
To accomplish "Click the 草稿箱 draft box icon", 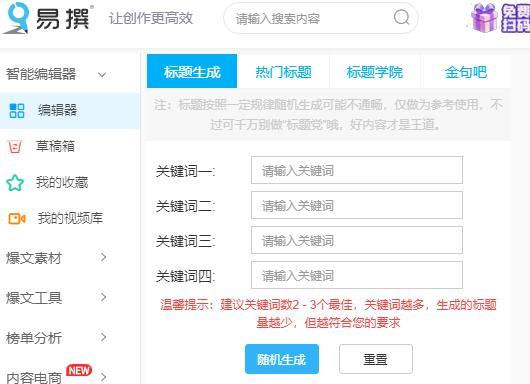I will (15, 147).
